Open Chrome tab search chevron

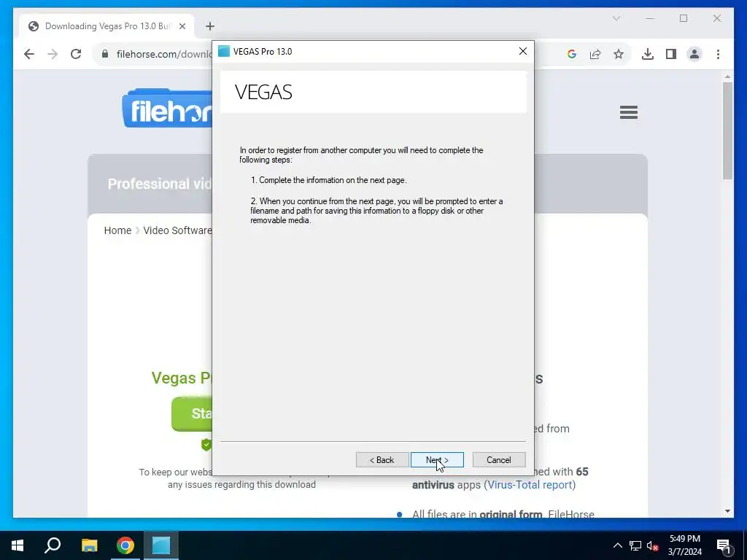(x=616, y=18)
